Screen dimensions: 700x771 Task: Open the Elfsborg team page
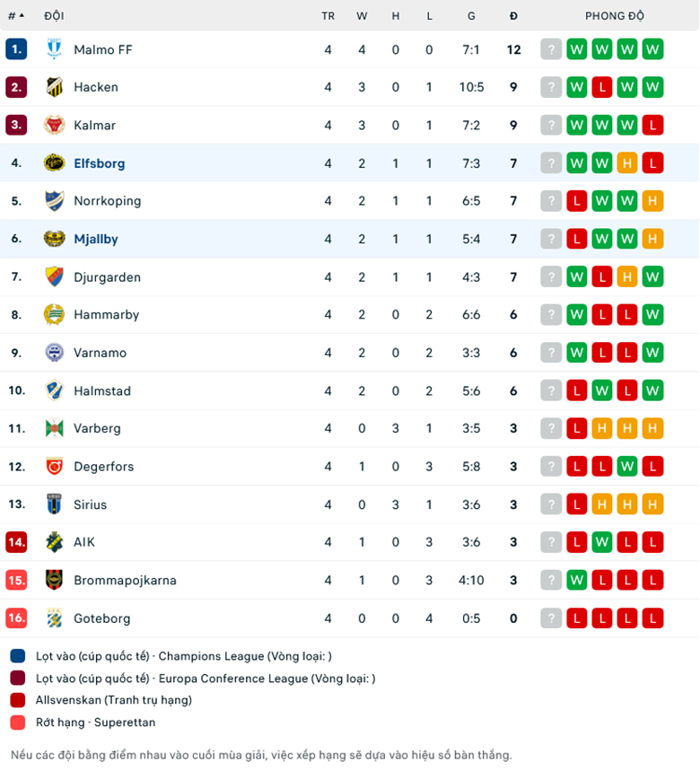point(99,162)
